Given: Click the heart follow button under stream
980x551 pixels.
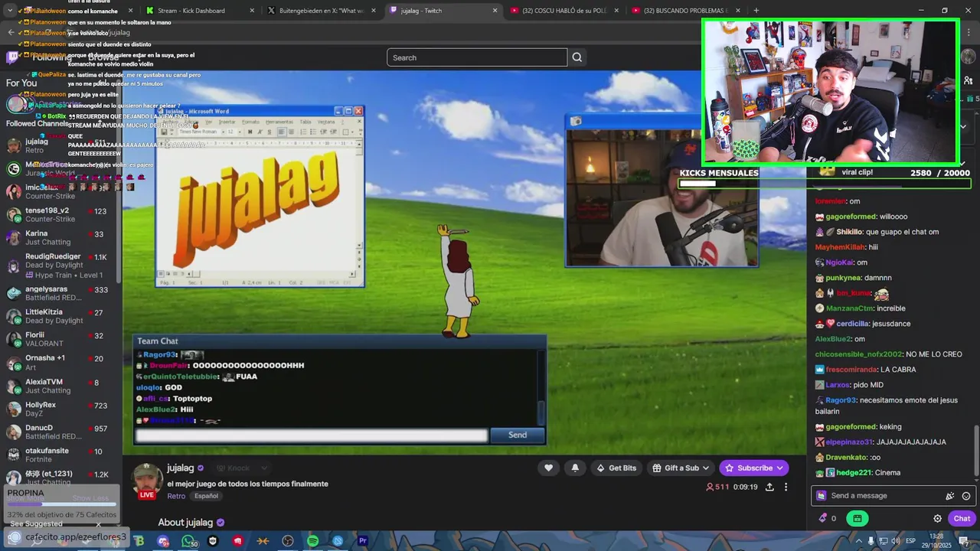Looking at the screenshot, I should point(548,468).
